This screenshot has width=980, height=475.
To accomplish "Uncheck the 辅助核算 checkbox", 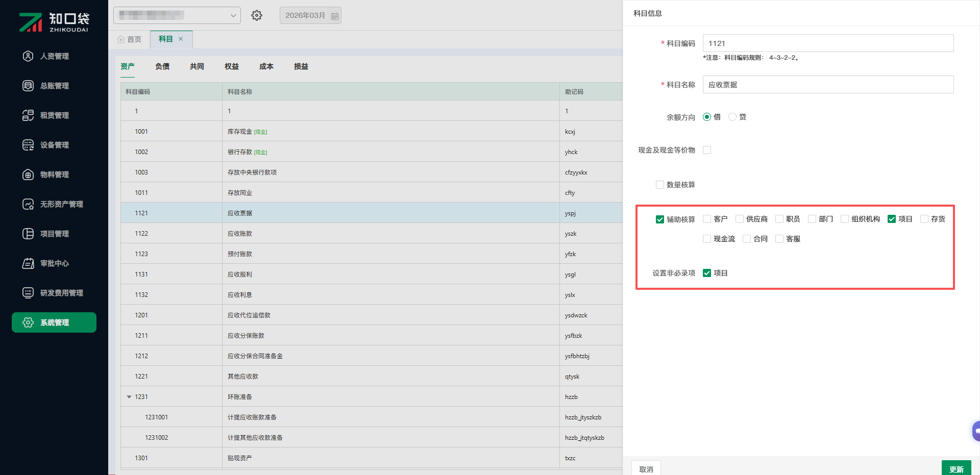I will pyautogui.click(x=660, y=219).
